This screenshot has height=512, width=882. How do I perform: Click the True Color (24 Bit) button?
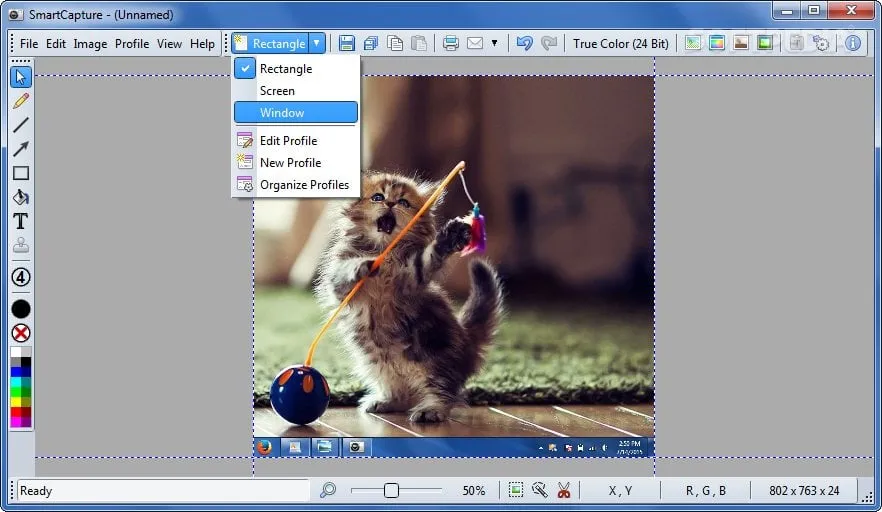[620, 43]
